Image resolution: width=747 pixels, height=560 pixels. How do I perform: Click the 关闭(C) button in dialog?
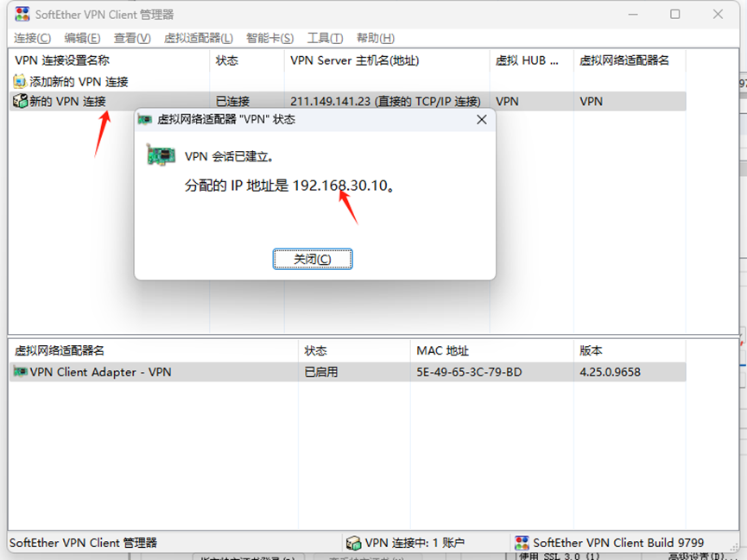(x=313, y=259)
